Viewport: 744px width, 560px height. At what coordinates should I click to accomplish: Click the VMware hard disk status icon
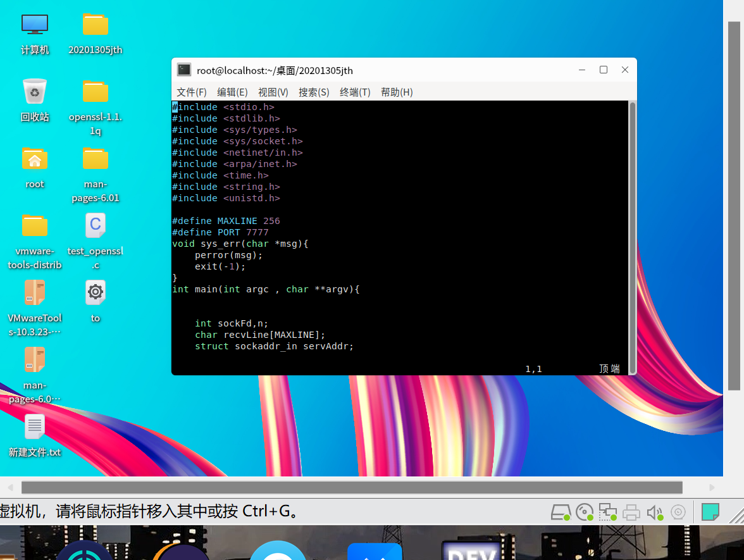pyautogui.click(x=561, y=513)
